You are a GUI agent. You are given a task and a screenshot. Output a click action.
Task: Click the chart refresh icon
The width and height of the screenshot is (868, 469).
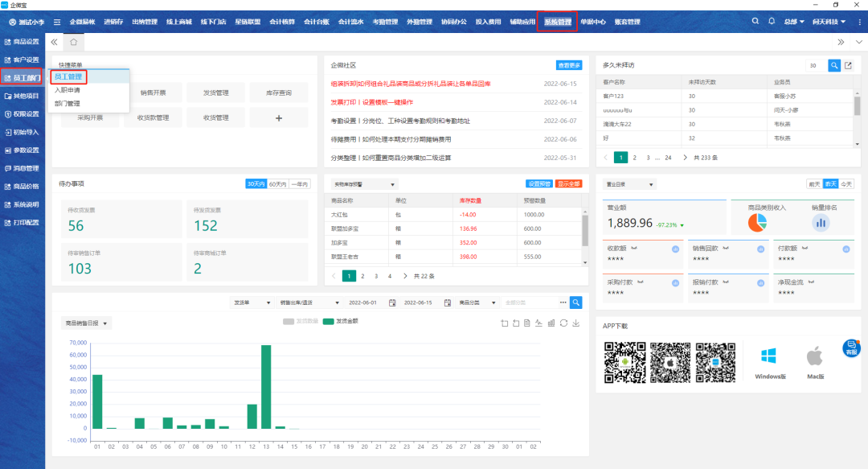click(563, 323)
